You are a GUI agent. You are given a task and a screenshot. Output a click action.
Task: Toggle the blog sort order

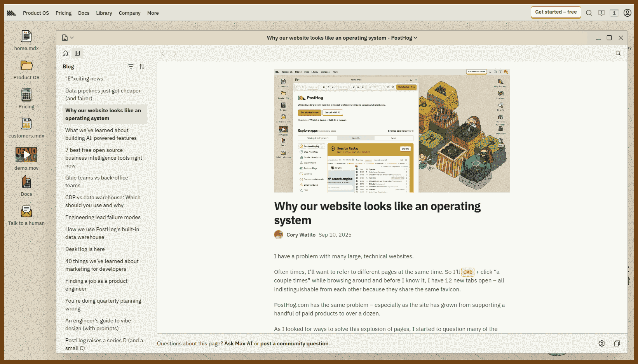click(x=142, y=66)
